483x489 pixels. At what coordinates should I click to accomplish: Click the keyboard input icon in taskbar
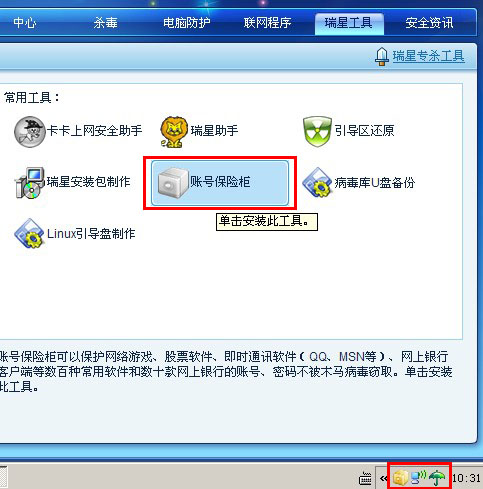coord(365,479)
